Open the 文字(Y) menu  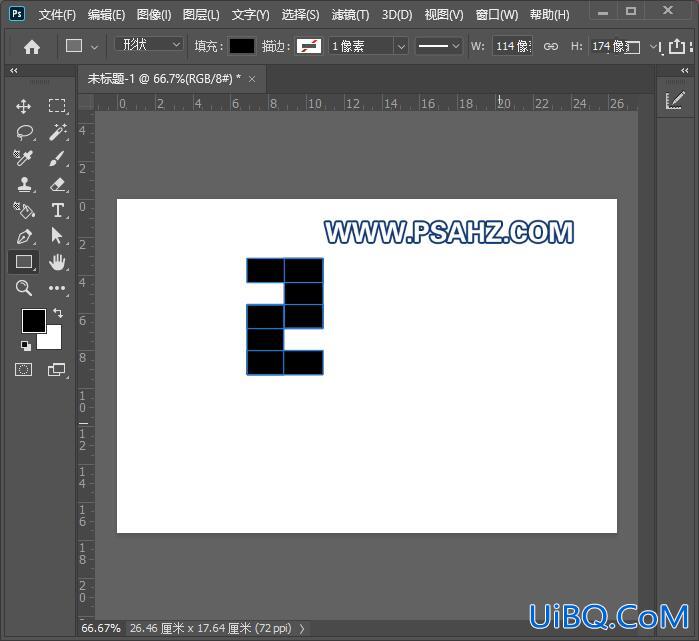pyautogui.click(x=251, y=15)
